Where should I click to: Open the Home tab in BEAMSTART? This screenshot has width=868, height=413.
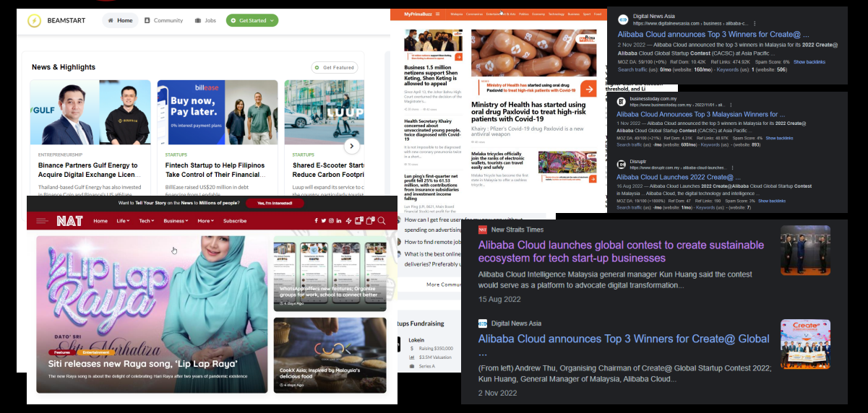coord(120,20)
